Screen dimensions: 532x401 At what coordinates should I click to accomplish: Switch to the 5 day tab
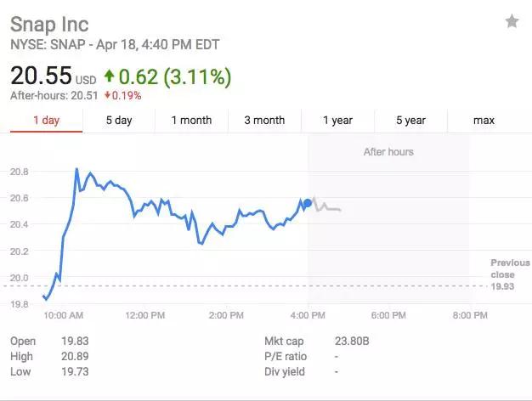pyautogui.click(x=119, y=121)
